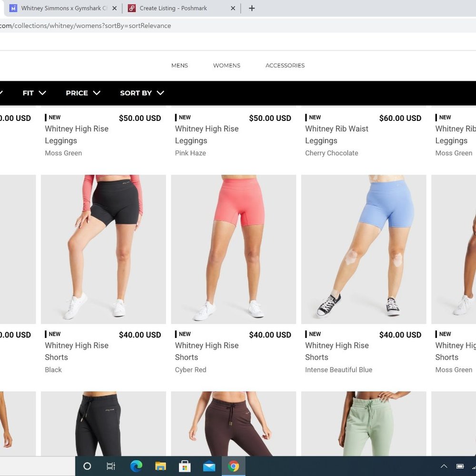Open the ACCESSORIES menu item
Viewport: 476px width, 476px height.
pos(285,65)
